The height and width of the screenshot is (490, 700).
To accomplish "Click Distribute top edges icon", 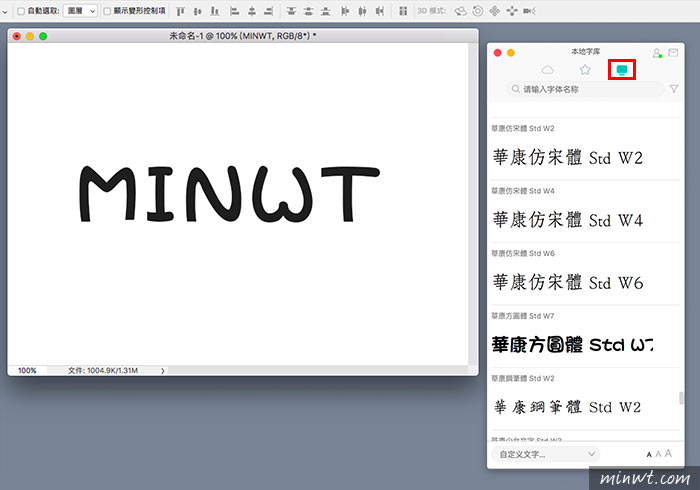I will [291, 11].
